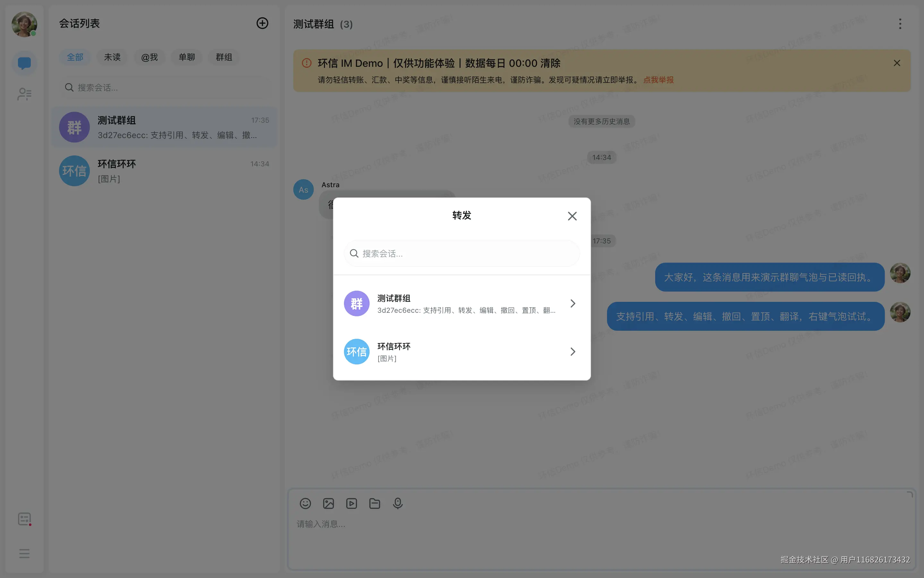Viewport: 924px width, 578px height.
Task: Click the 没有更多历史消息 label
Action: pyautogui.click(x=601, y=122)
